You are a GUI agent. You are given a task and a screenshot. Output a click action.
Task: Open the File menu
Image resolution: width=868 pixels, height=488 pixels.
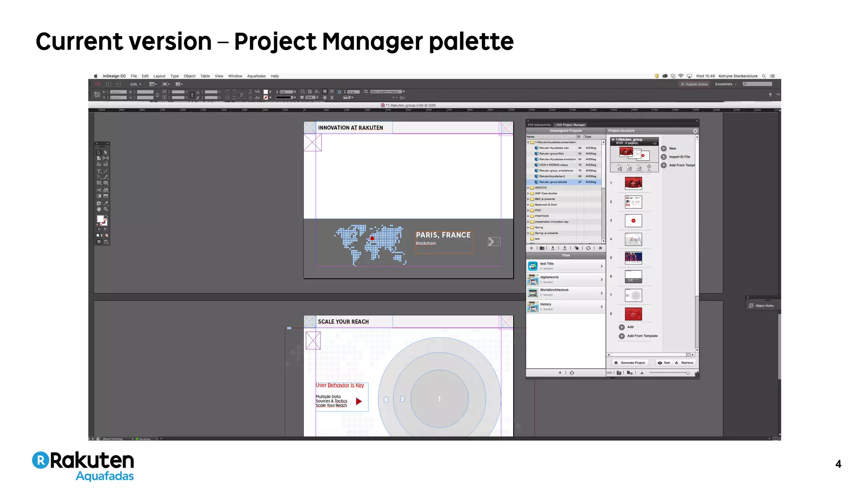coord(134,76)
